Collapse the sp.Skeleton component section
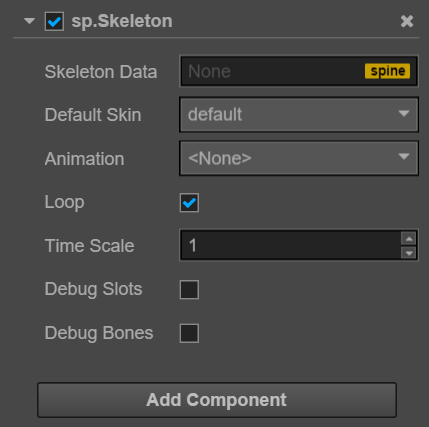This screenshot has width=429, height=427. pyautogui.click(x=29, y=21)
